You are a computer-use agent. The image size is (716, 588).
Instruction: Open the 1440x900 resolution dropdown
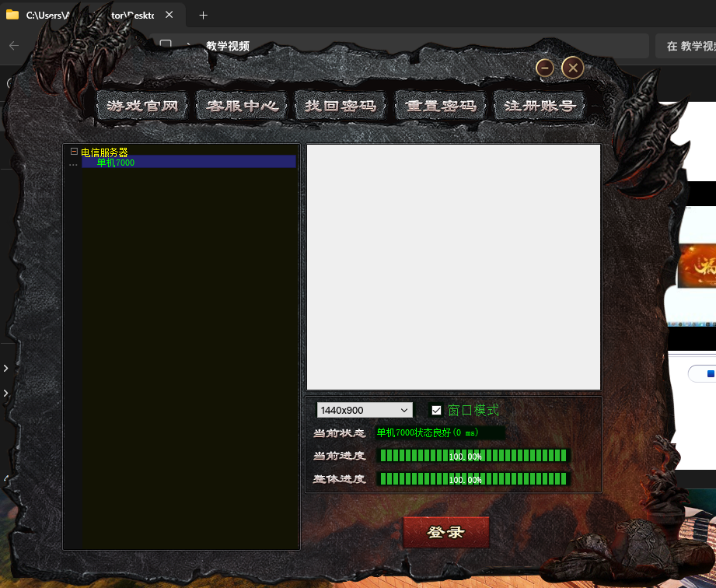[x=365, y=410]
